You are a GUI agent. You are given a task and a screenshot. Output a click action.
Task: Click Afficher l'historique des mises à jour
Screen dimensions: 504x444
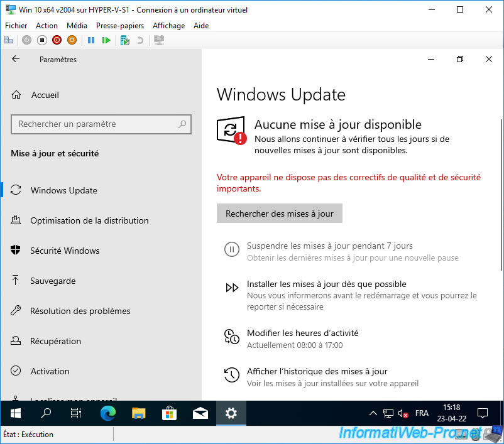click(317, 371)
